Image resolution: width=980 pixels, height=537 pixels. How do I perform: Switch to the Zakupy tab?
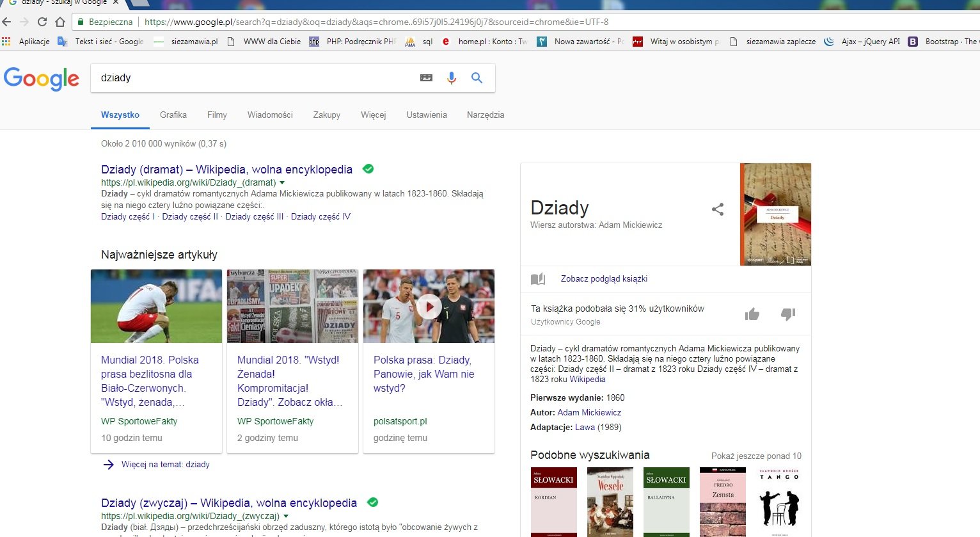click(x=327, y=115)
